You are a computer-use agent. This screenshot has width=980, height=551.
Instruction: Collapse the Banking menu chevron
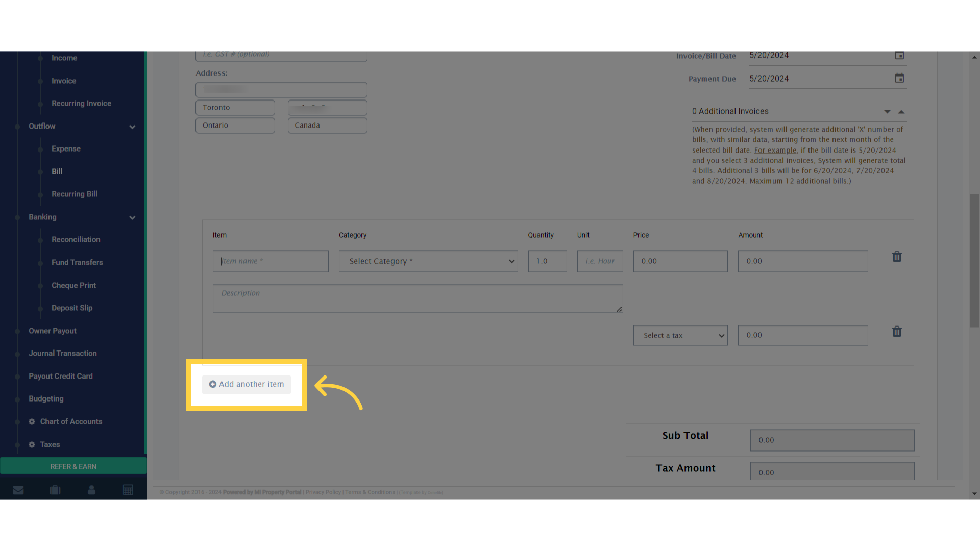click(x=132, y=217)
